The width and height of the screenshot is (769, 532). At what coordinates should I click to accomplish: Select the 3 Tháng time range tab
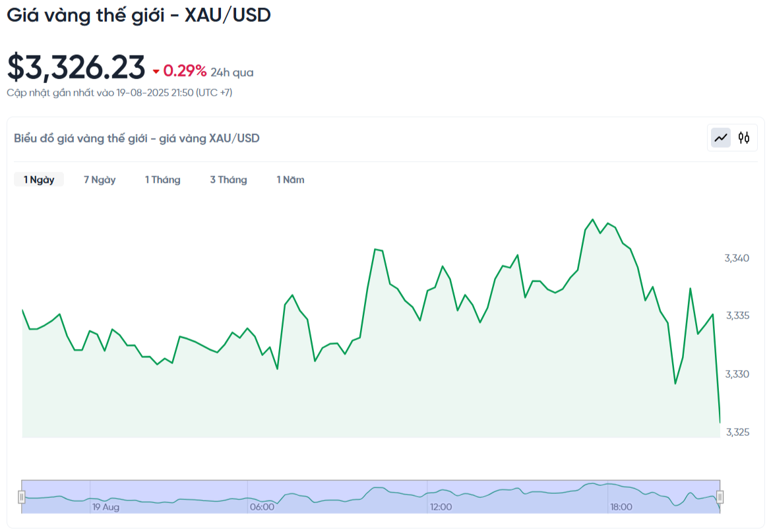coord(229,179)
